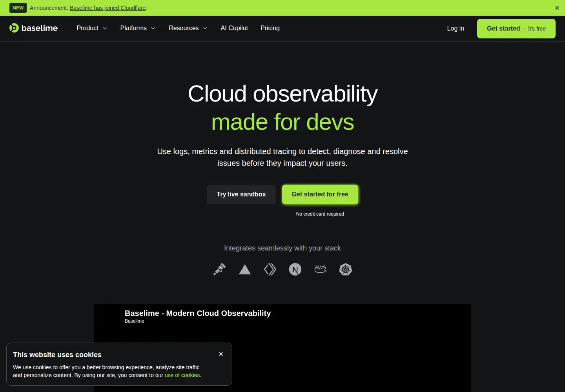Click the made for devs green headline
Screen dimensions: 565x392
tap(282, 122)
